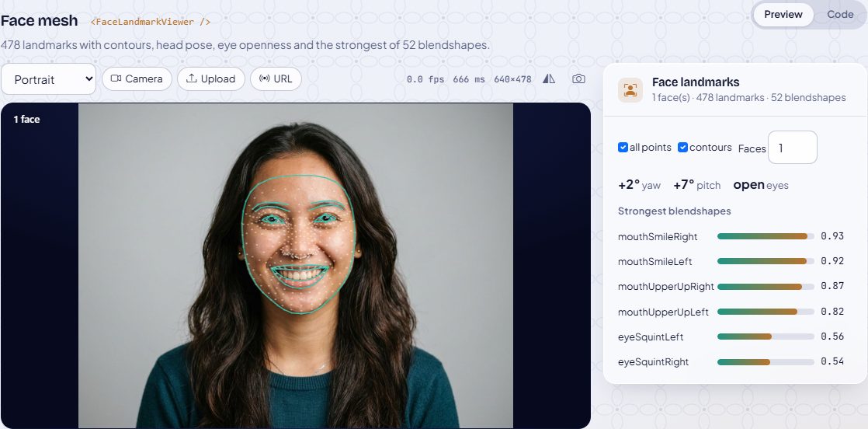Image resolution: width=868 pixels, height=429 pixels.
Task: Start the Camera source
Action: pyautogui.click(x=137, y=78)
